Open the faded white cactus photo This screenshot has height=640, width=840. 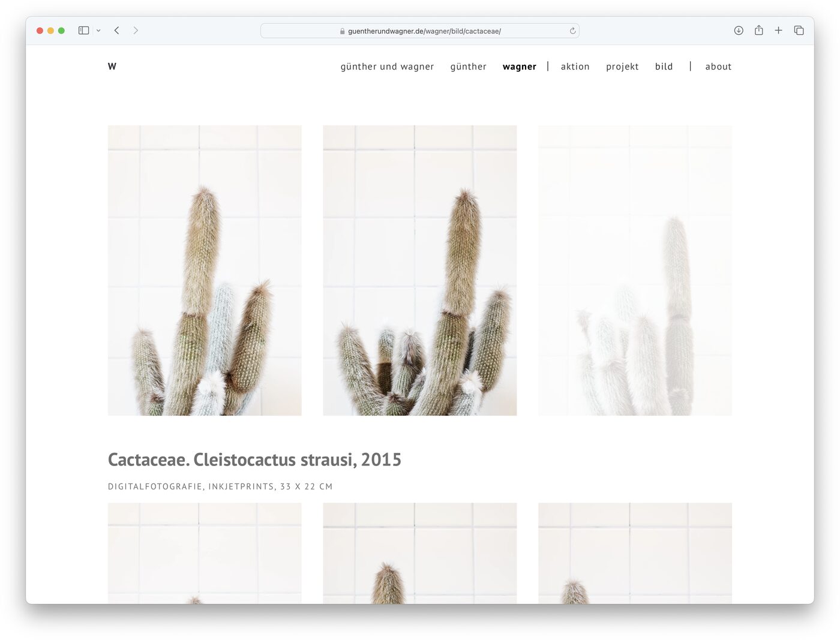pos(635,271)
